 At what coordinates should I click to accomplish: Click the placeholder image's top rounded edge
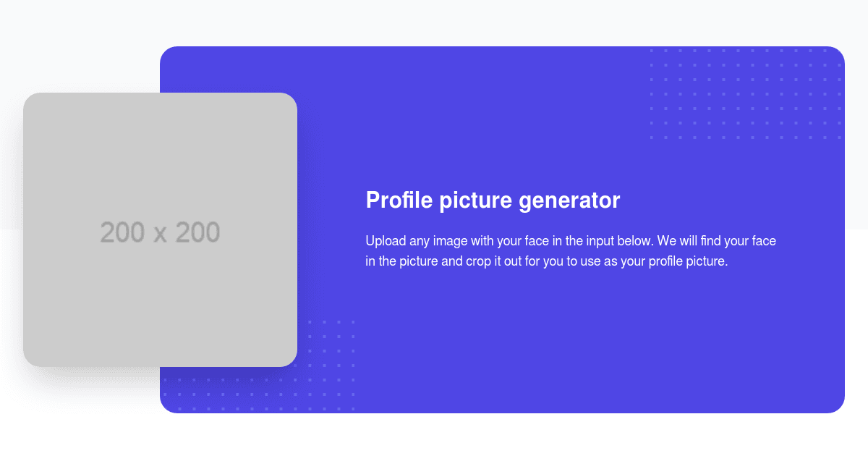pyautogui.click(x=160, y=95)
